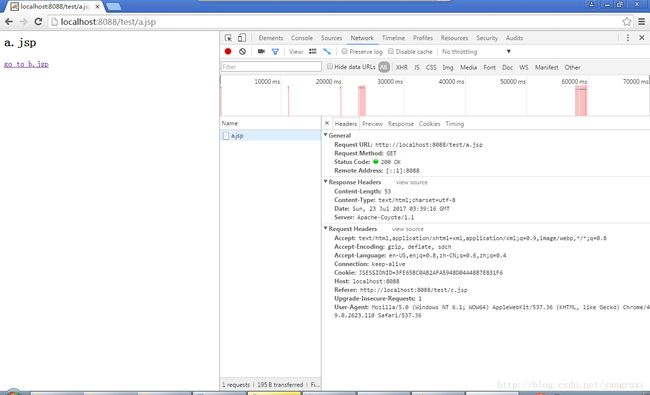Filter requests by Font type
This screenshot has width=650, height=395.
tap(490, 67)
